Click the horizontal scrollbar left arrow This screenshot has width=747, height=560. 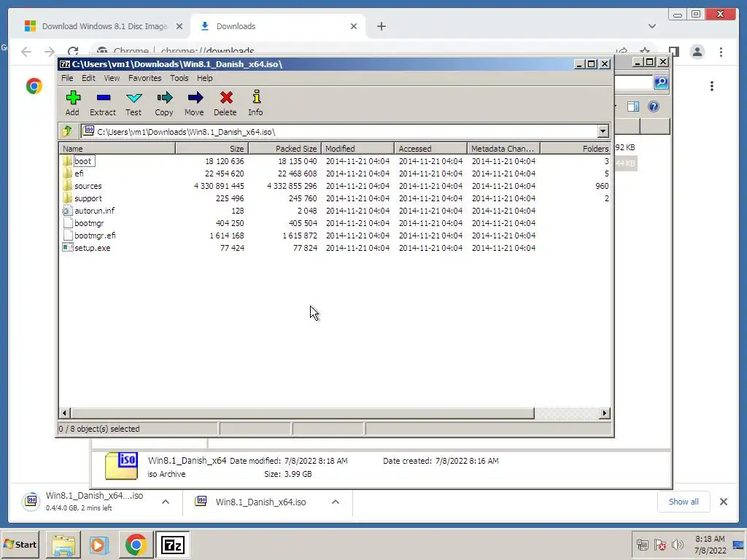(65, 413)
